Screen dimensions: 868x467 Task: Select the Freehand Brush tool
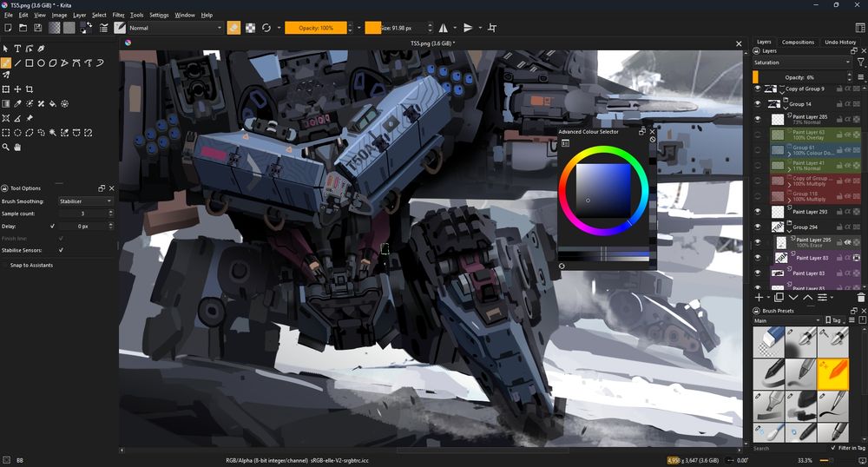(5, 63)
